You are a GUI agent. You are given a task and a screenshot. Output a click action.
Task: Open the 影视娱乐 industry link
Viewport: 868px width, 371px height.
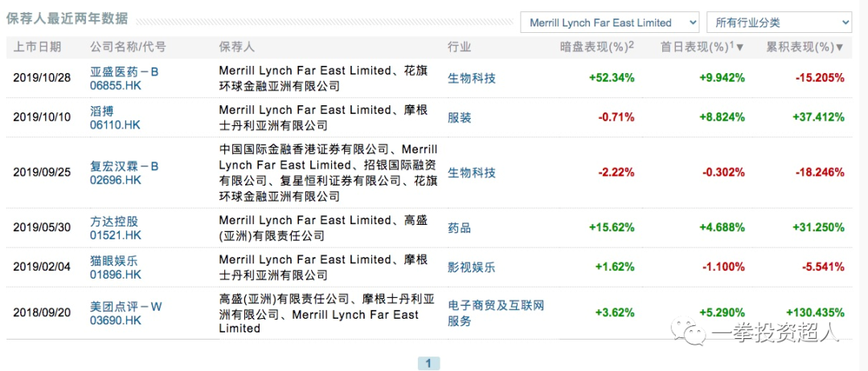pos(471,267)
